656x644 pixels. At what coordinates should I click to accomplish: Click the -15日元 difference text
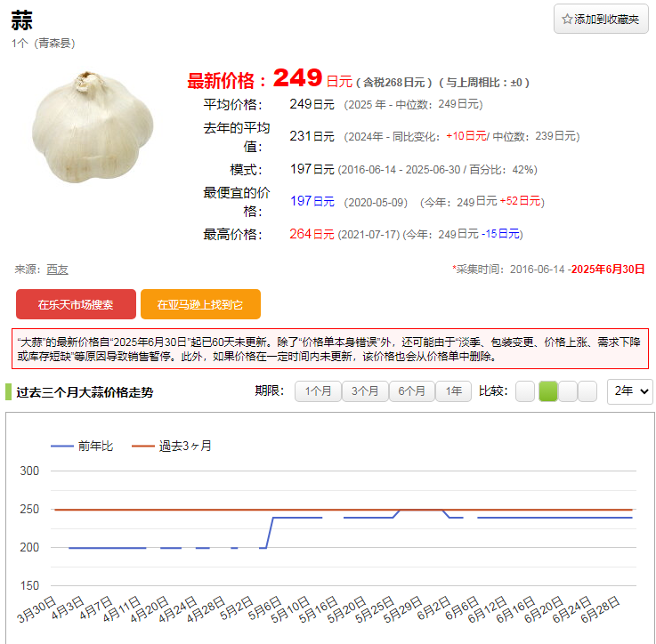click(x=500, y=234)
